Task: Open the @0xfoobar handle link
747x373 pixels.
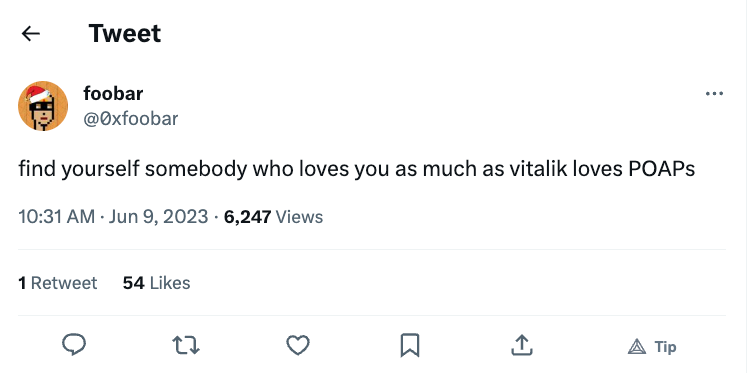Action: point(131,119)
